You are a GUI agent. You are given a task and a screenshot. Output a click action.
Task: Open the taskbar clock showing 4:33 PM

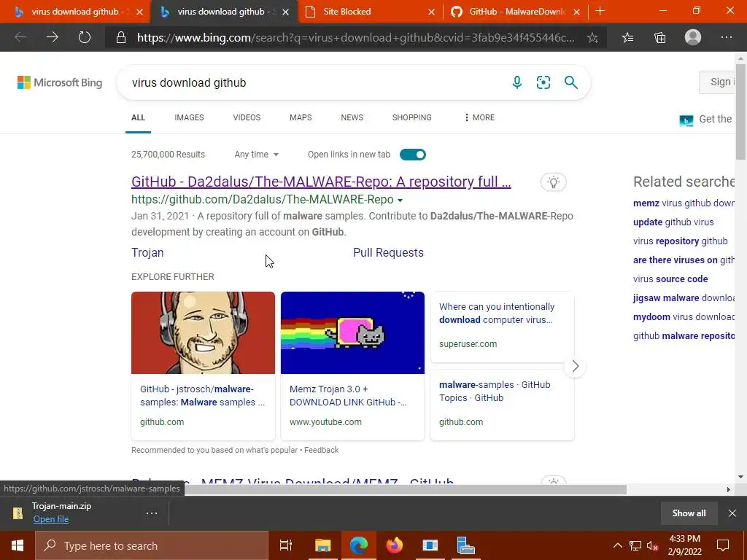point(685,545)
